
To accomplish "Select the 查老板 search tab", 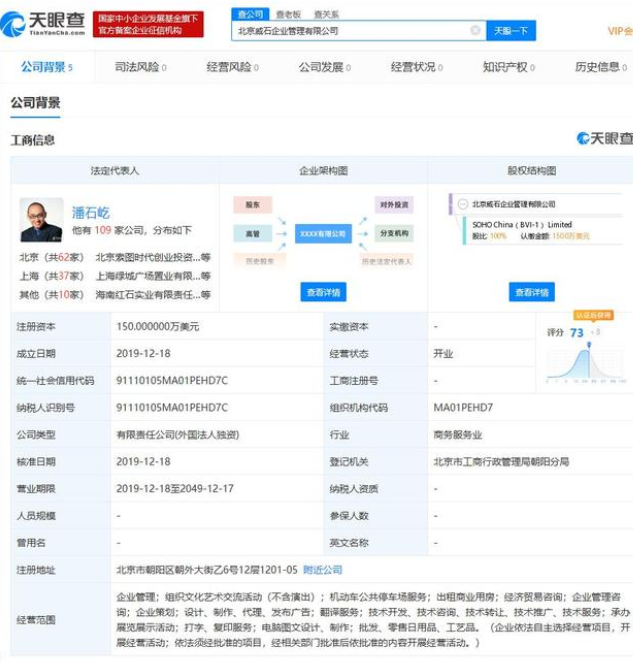I will click(x=288, y=14).
